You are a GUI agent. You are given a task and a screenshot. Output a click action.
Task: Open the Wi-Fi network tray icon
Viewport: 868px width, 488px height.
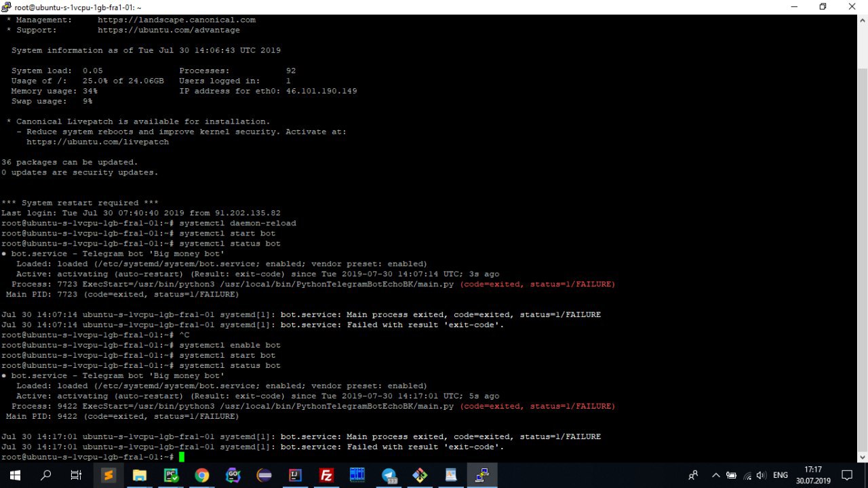coord(747,475)
